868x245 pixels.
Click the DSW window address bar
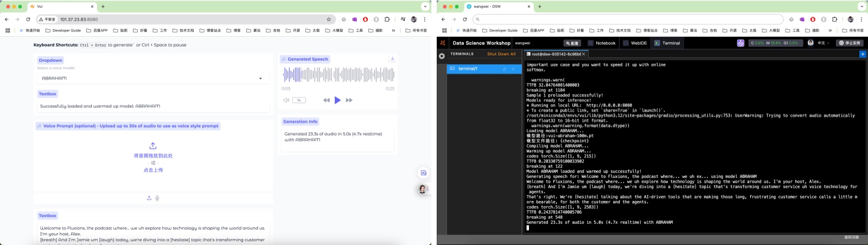tap(628, 19)
